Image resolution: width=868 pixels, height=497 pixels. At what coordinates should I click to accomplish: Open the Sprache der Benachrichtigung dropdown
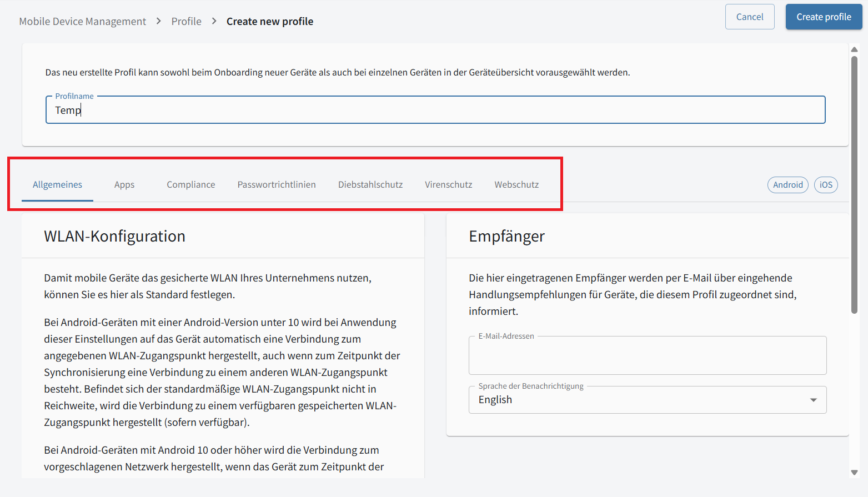point(648,400)
